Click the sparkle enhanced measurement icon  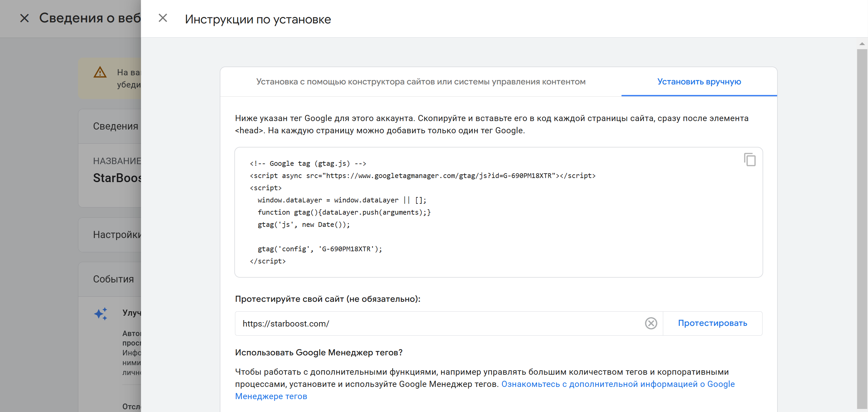click(x=101, y=314)
